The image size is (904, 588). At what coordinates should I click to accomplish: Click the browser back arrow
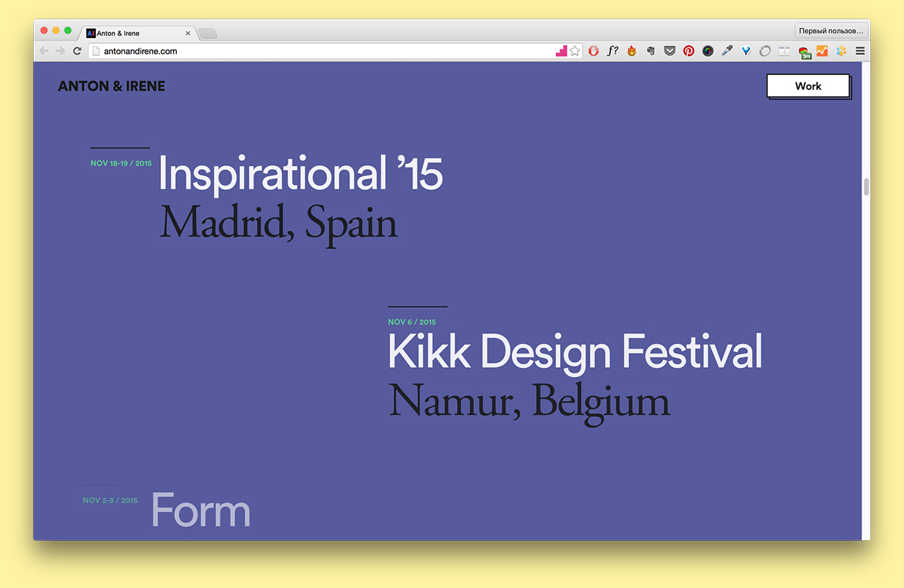[x=44, y=51]
